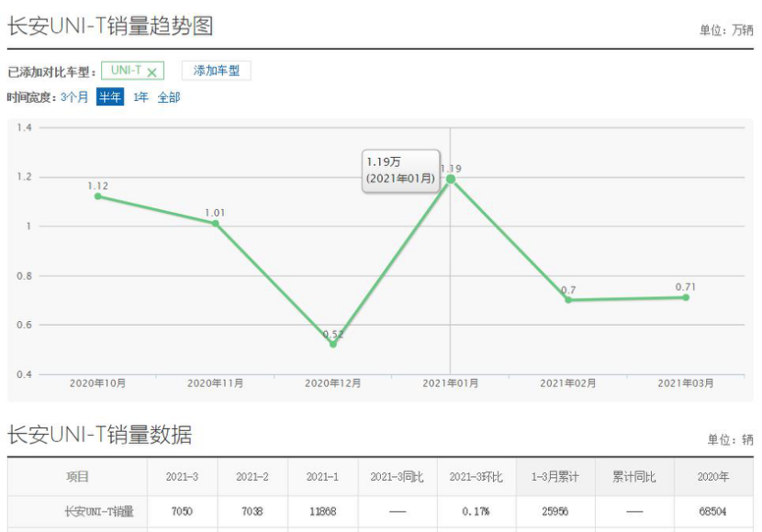Click the 长安UNI-T销量 row label
The image size is (762, 532).
pos(99,511)
